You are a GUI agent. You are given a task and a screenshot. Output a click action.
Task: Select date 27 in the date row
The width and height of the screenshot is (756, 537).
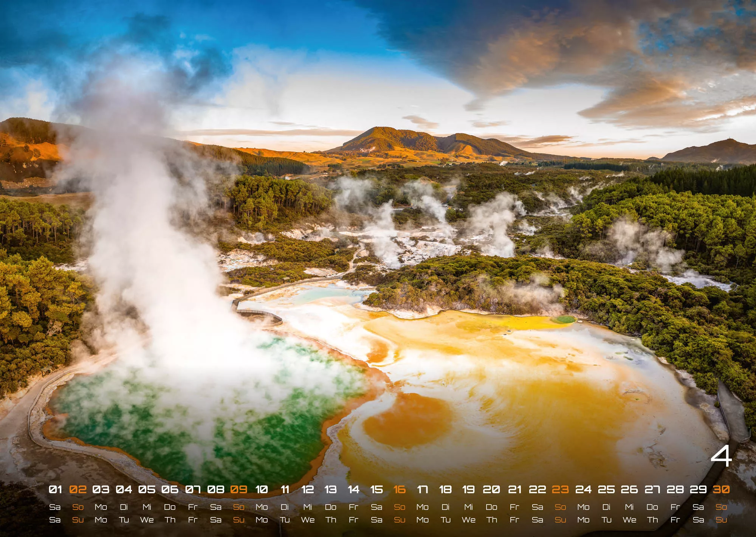click(x=652, y=490)
